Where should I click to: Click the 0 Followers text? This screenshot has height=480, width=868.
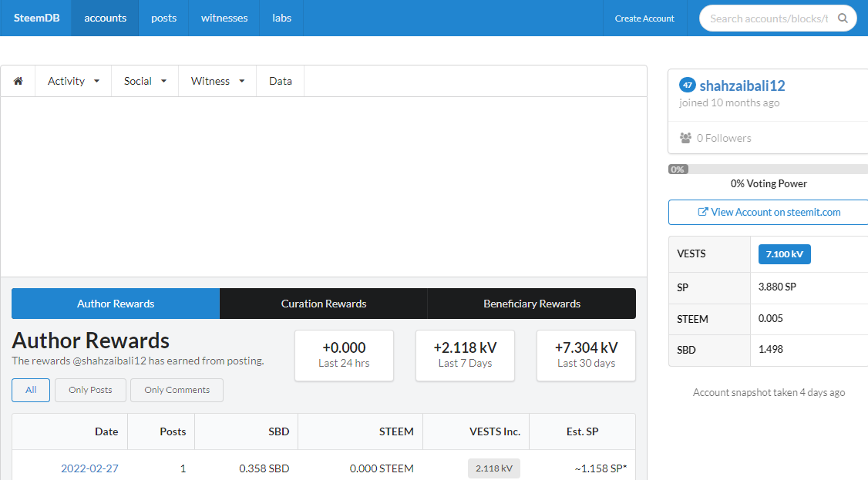724,138
